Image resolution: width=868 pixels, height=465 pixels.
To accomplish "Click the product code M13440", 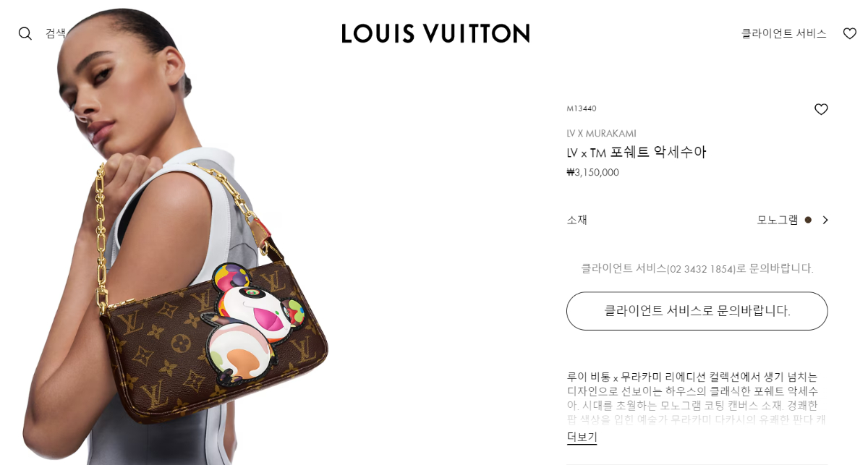I will [x=582, y=108].
